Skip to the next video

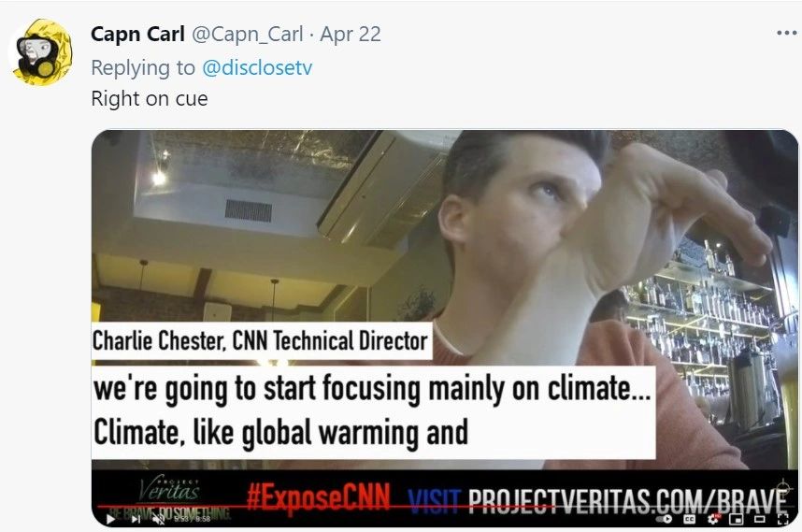(136, 519)
